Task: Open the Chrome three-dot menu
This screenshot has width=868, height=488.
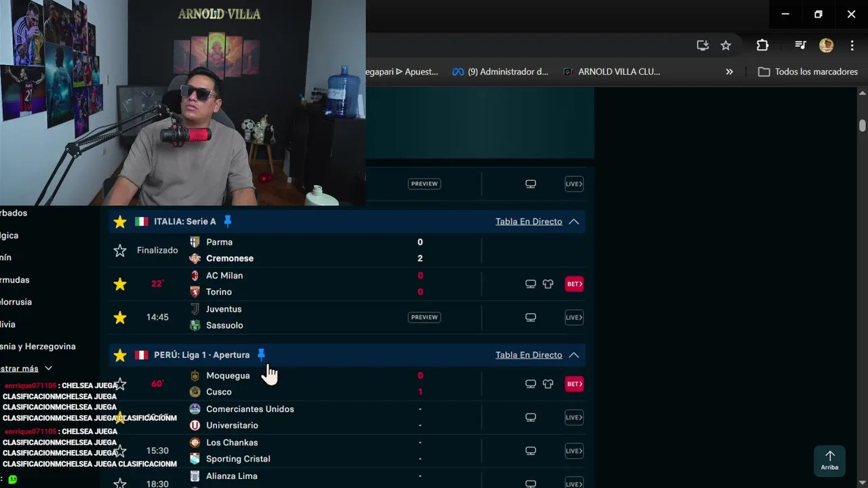Action: tap(852, 45)
